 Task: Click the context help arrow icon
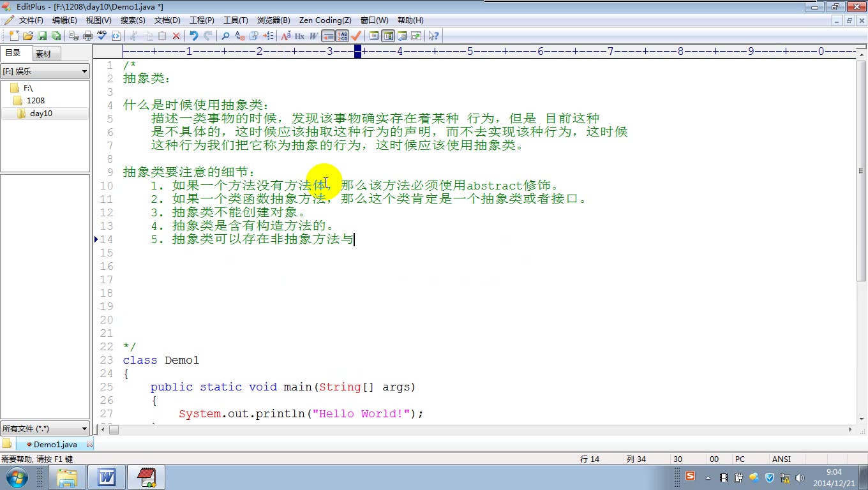click(x=433, y=36)
